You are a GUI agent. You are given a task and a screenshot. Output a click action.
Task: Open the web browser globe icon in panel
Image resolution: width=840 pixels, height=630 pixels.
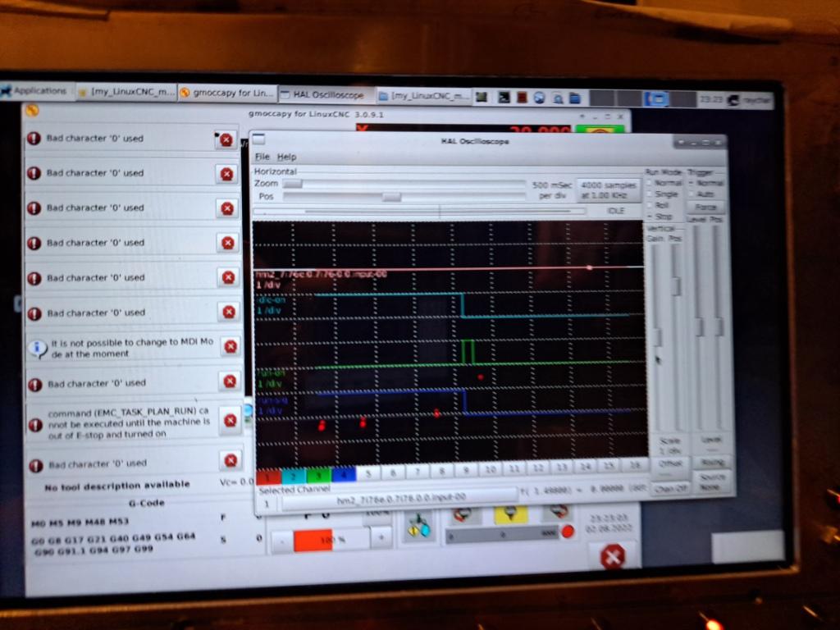pos(540,98)
